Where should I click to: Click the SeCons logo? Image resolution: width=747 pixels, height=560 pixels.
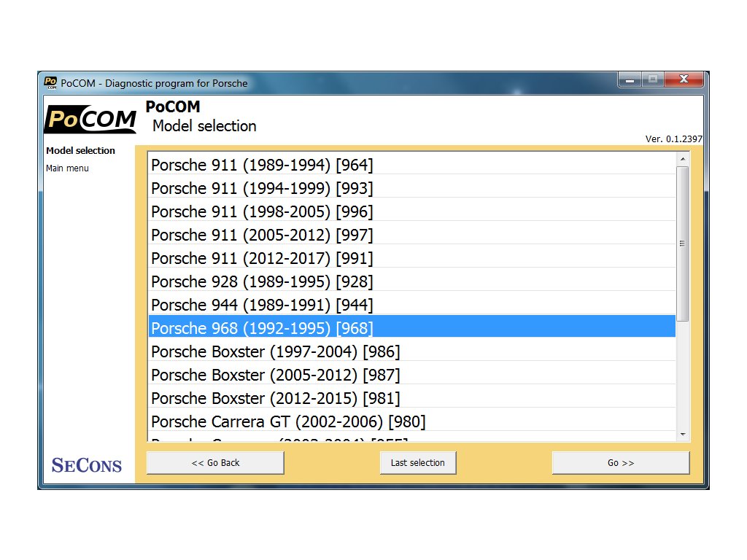[x=87, y=465]
